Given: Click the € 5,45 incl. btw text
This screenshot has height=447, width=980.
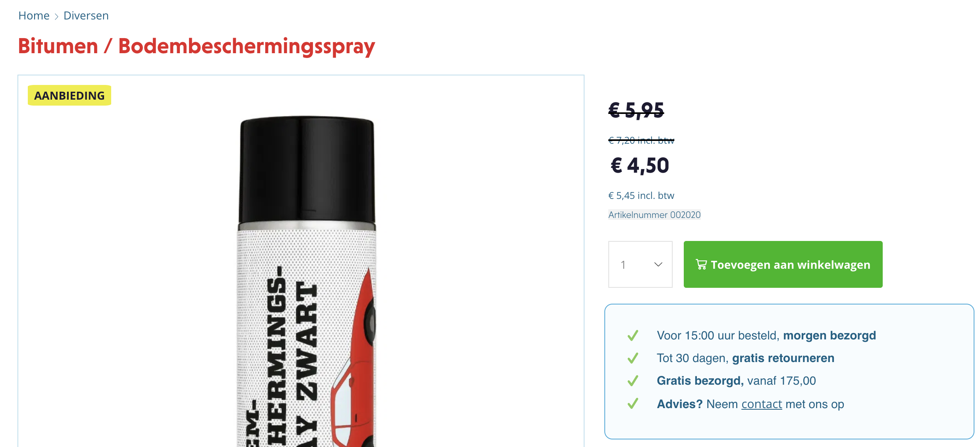Looking at the screenshot, I should pyautogui.click(x=641, y=195).
